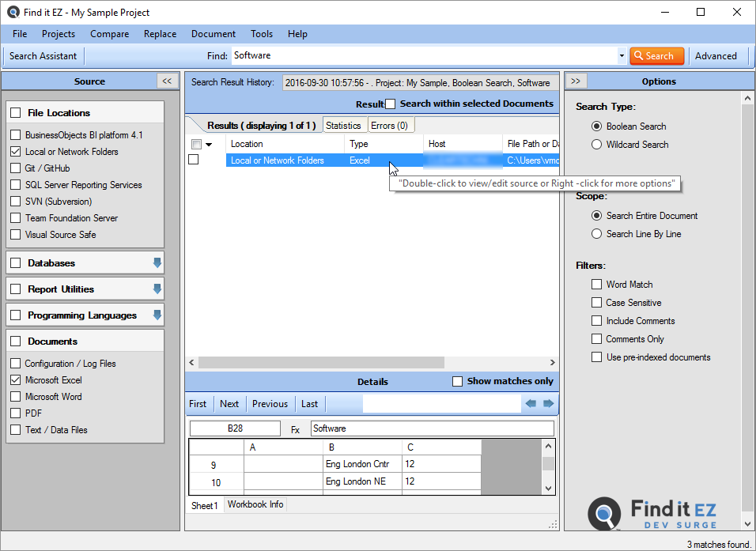
Task: Enable the Case Sensitive filter
Action: (596, 303)
